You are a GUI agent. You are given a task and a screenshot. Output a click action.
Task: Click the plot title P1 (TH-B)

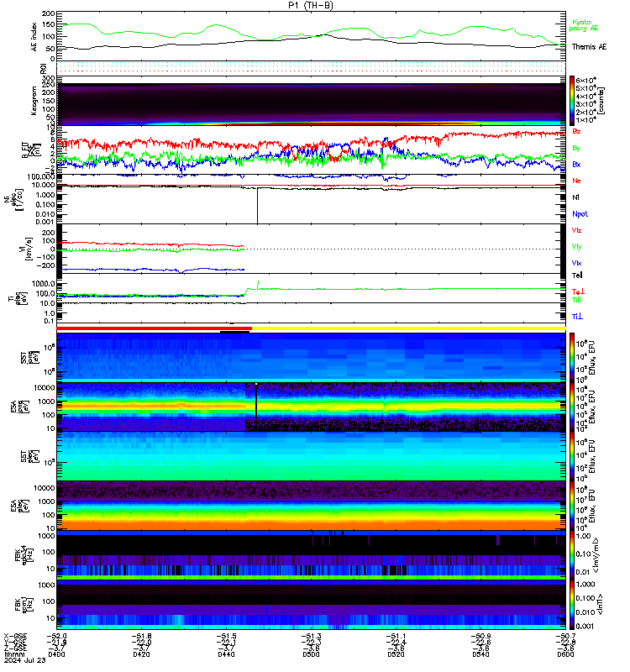coord(311,5)
